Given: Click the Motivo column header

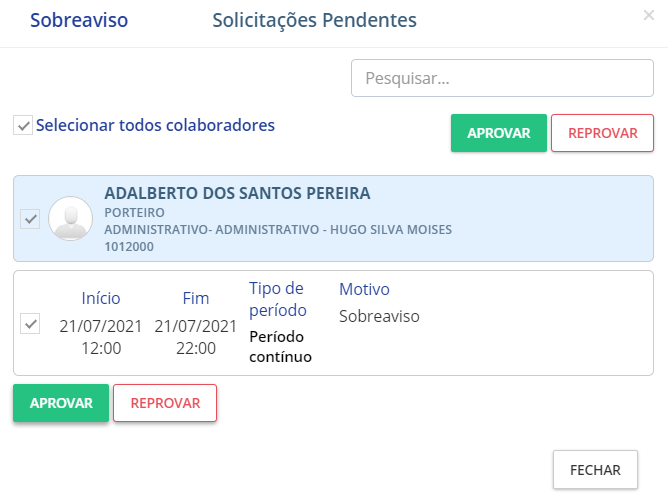Looking at the screenshot, I should pyautogui.click(x=364, y=289).
